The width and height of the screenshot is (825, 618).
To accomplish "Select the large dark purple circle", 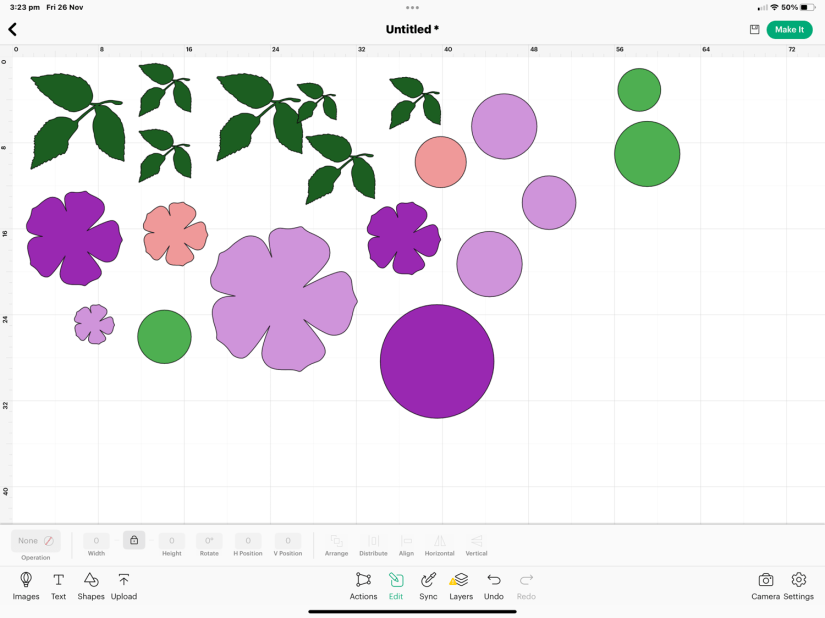I will pyautogui.click(x=437, y=361).
